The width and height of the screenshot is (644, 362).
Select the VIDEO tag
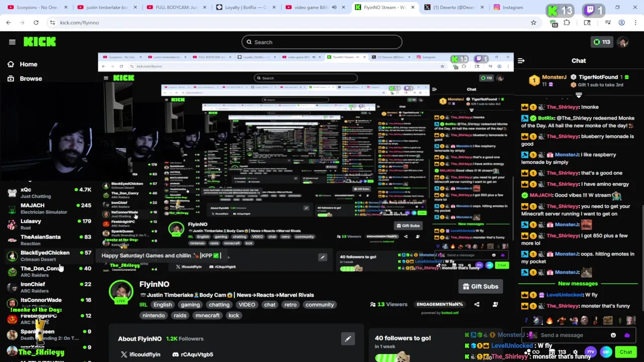[x=247, y=305]
